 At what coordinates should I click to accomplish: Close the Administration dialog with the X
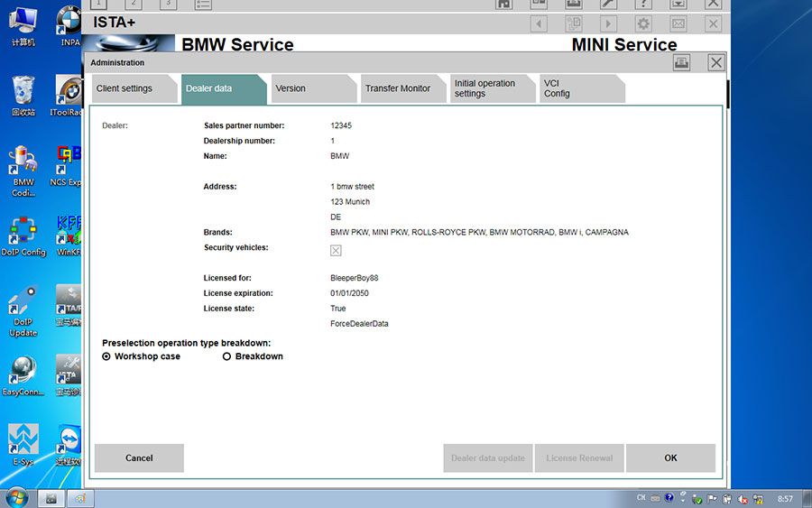(716, 62)
